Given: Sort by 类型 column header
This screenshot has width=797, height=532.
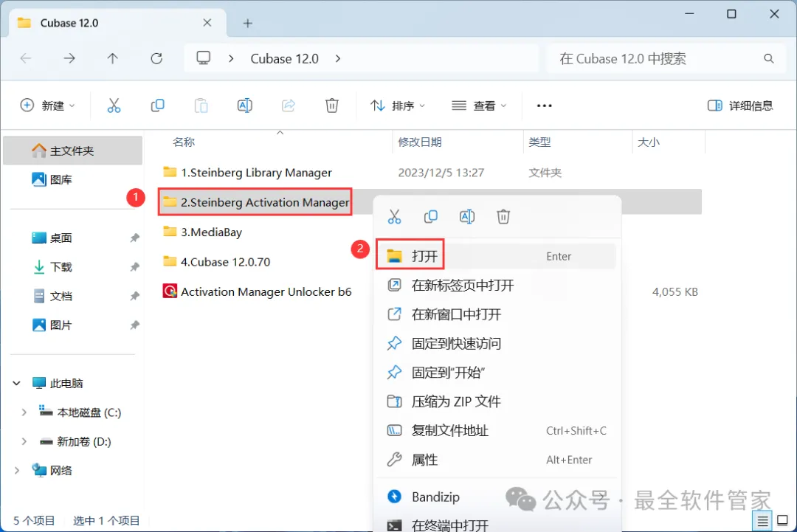Looking at the screenshot, I should [x=539, y=142].
